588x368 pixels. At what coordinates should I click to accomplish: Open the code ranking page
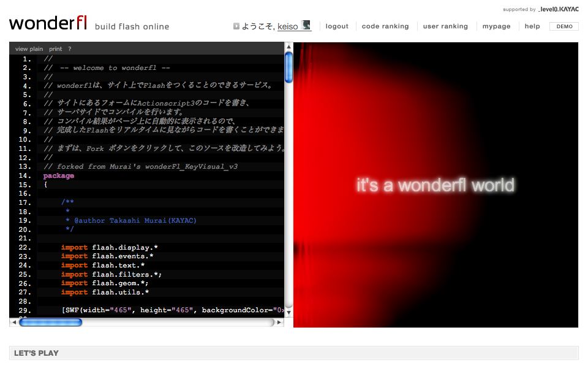(x=385, y=26)
